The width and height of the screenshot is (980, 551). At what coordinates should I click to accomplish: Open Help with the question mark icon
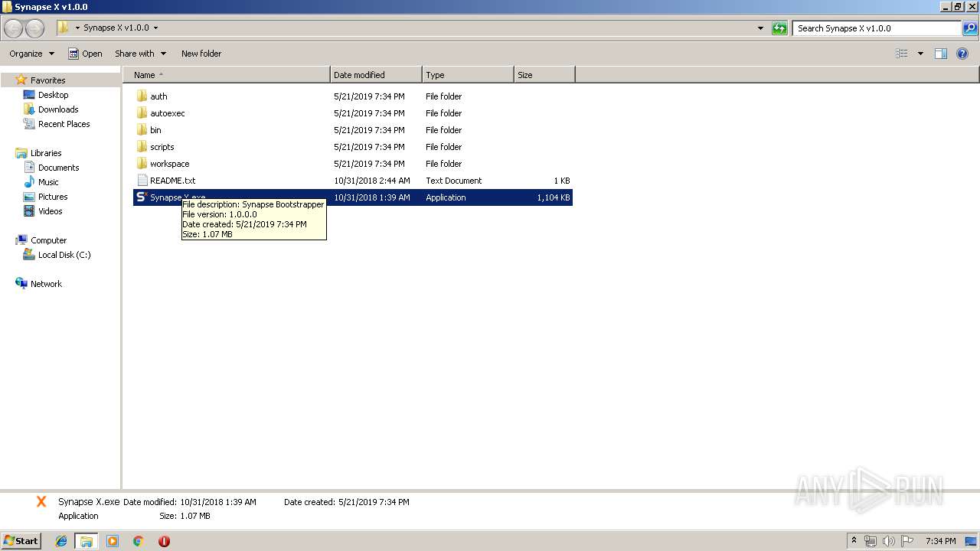962,54
